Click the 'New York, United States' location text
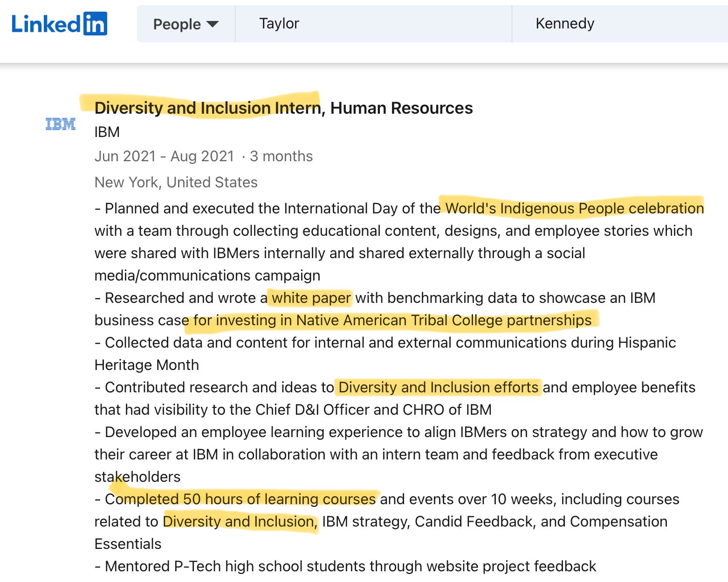This screenshot has height=582, width=728. click(x=176, y=182)
